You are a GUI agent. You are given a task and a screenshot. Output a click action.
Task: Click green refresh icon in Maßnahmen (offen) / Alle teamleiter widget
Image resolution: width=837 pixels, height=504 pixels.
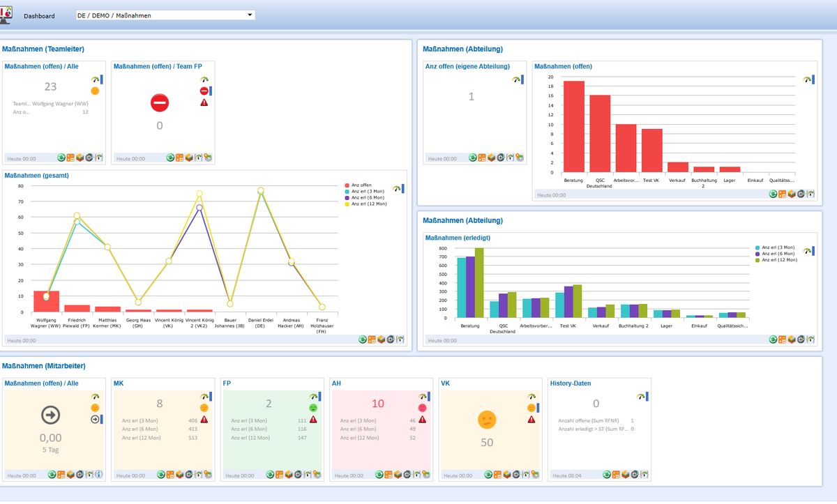coord(61,158)
